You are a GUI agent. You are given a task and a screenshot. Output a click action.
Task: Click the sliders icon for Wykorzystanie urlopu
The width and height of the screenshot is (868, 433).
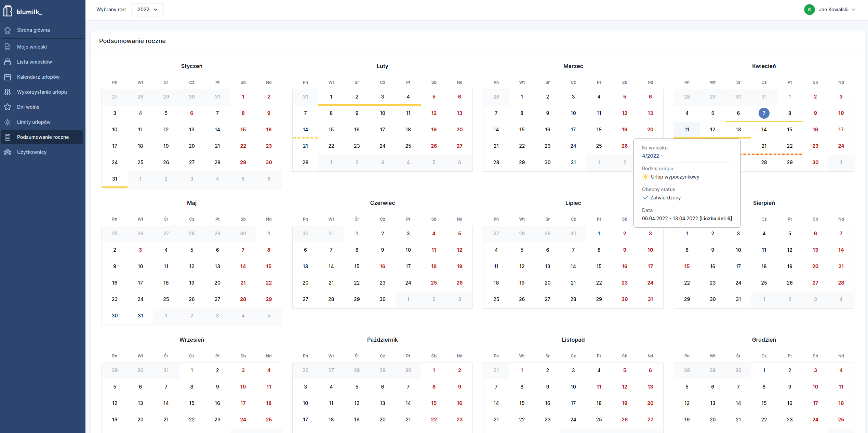click(8, 92)
